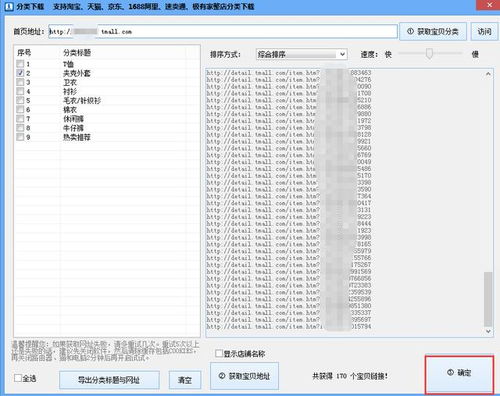
Task: Uncheck the 夹克外套 category checkbox
Action: [x=20, y=73]
